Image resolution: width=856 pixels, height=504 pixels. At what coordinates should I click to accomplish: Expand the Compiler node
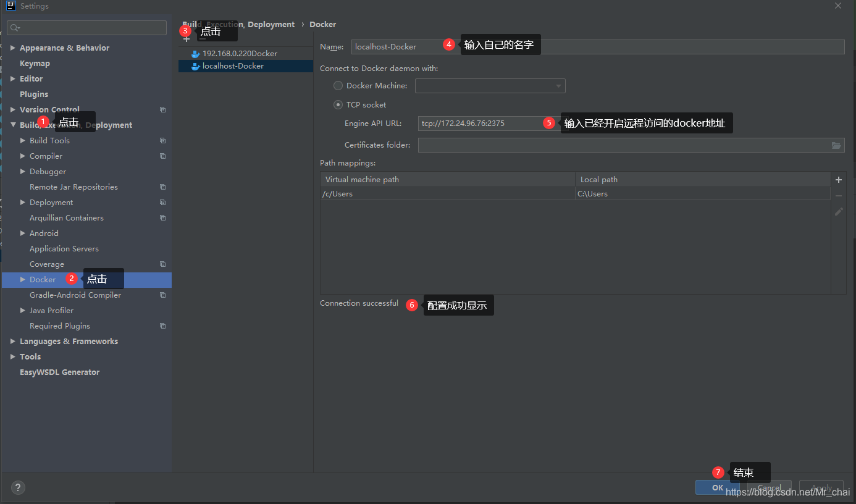[23, 156]
